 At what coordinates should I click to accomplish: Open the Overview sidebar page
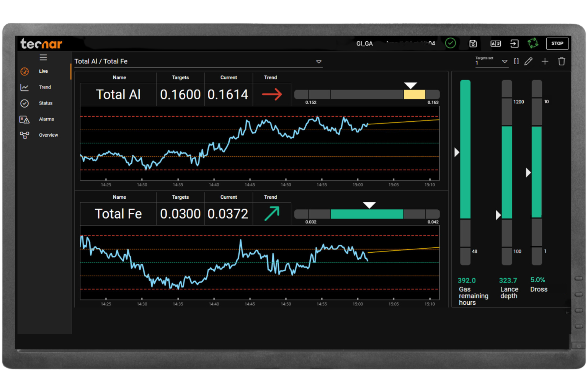tap(48, 135)
